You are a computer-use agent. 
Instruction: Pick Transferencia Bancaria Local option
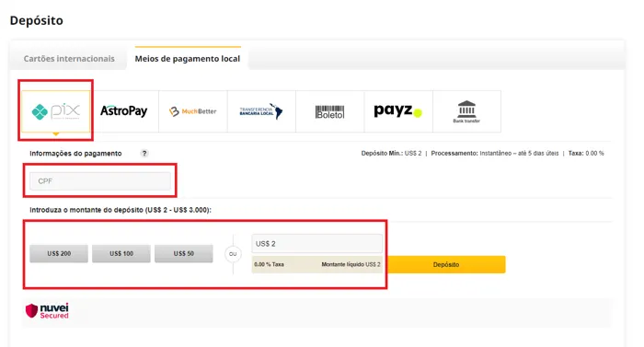pos(261,111)
